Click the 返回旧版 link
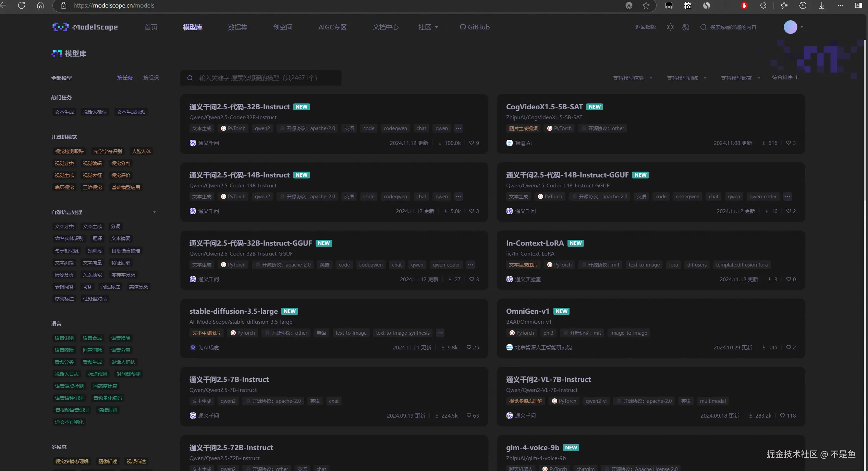This screenshot has height=471, width=868. 645,27
